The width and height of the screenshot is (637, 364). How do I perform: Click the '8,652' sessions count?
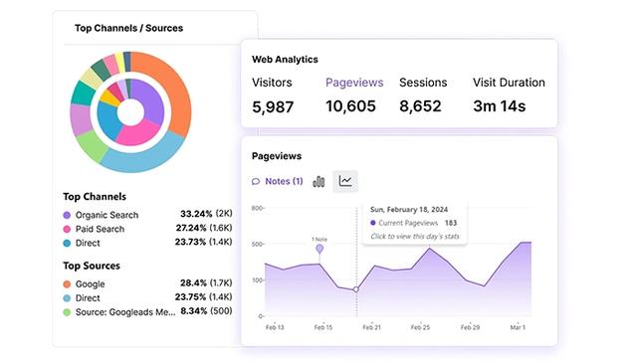[x=420, y=106]
